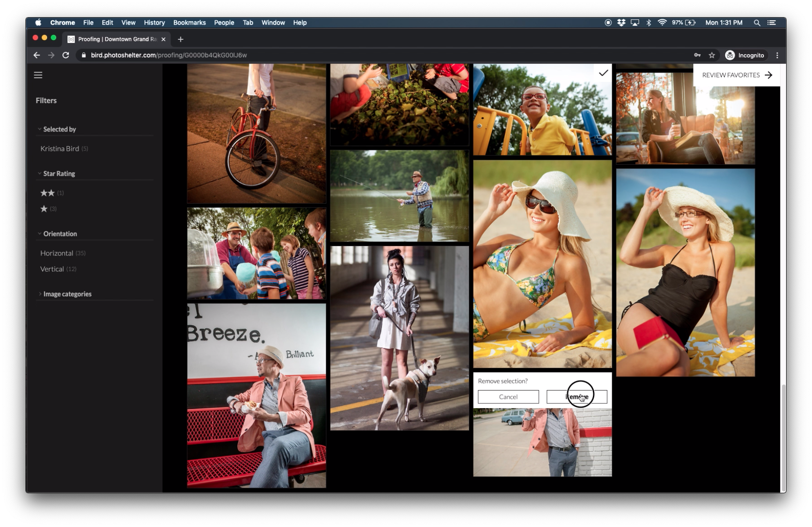This screenshot has height=527, width=812.
Task: Bookmark this page with the star
Action: point(712,55)
